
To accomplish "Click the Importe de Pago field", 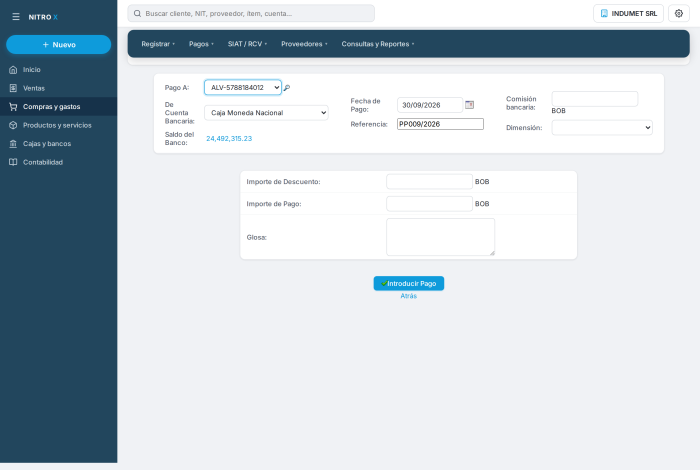I will point(429,204).
